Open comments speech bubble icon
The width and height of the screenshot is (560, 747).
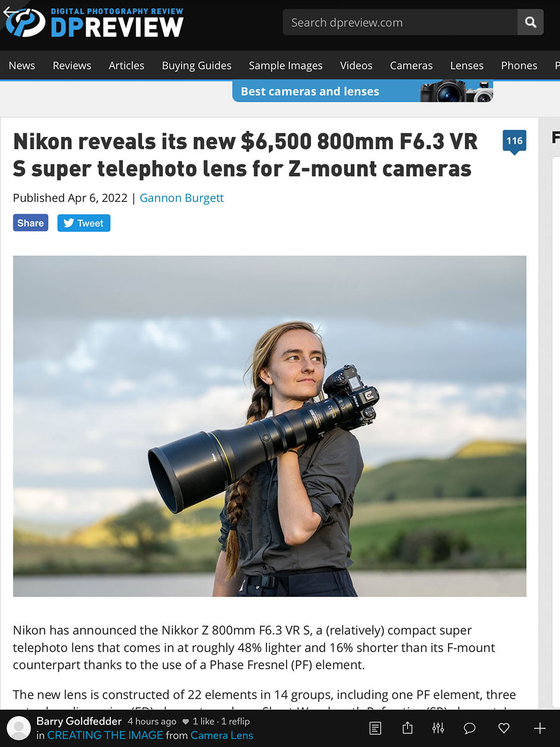(470, 728)
